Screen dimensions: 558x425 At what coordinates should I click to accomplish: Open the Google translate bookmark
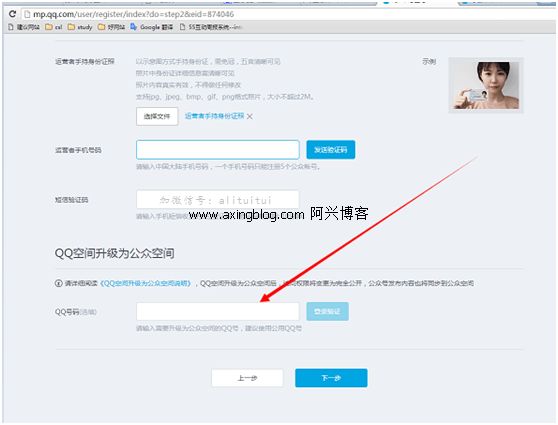click(152, 27)
